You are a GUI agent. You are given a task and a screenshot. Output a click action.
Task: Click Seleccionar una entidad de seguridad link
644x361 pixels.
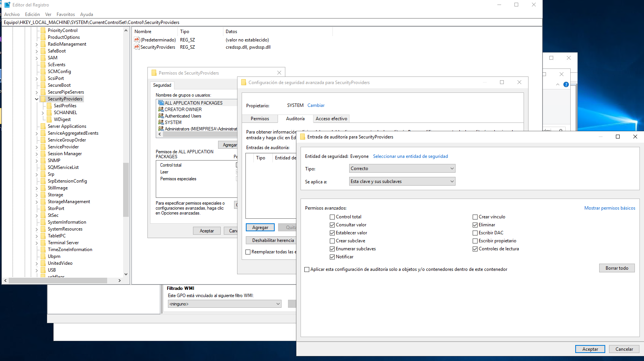[410, 156]
